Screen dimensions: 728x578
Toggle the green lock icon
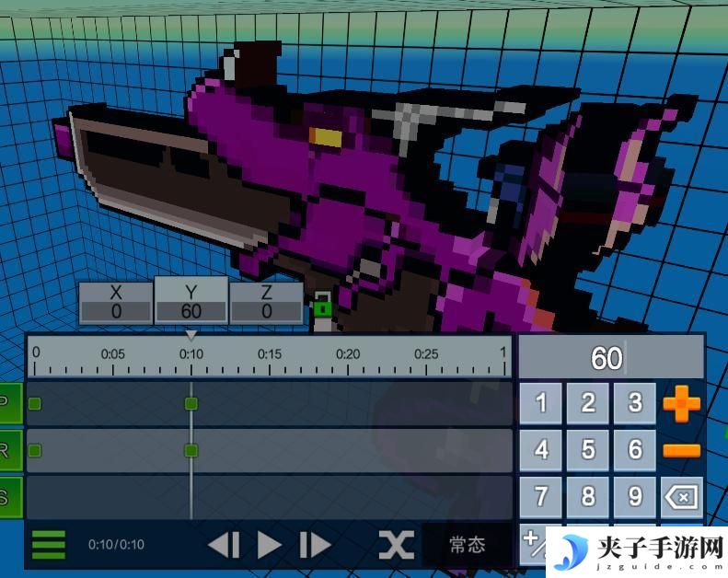click(323, 305)
